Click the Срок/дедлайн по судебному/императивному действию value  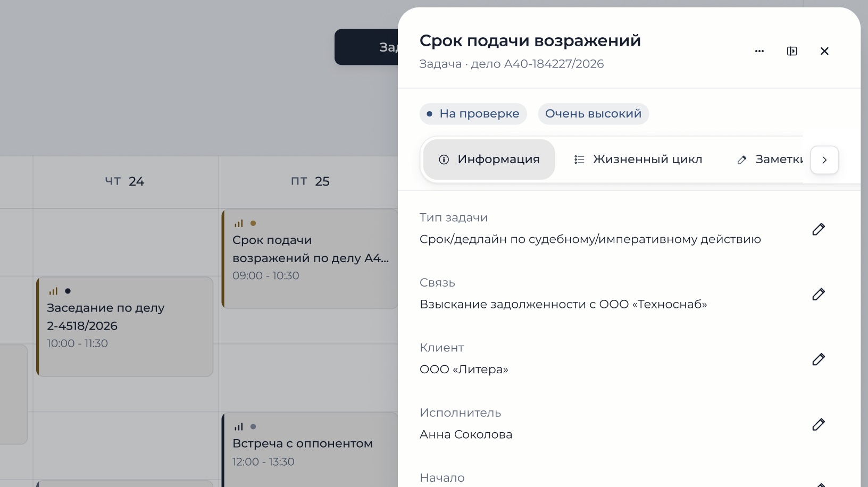(590, 239)
